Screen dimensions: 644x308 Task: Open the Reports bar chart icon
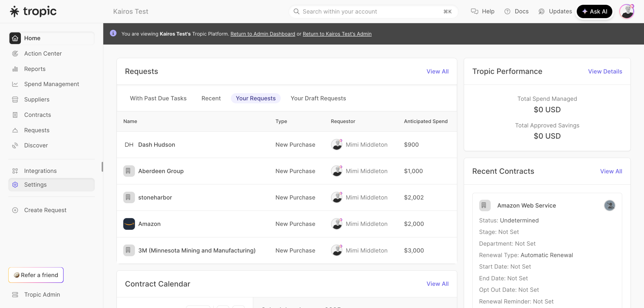15,69
